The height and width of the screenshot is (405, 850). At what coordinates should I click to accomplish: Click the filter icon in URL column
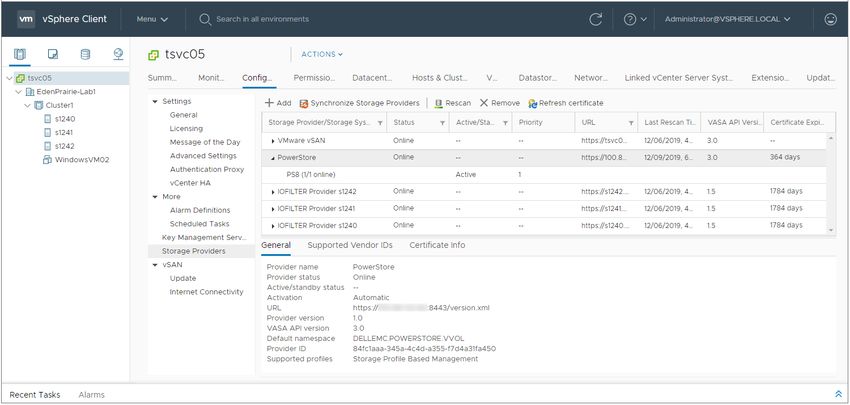(x=631, y=123)
